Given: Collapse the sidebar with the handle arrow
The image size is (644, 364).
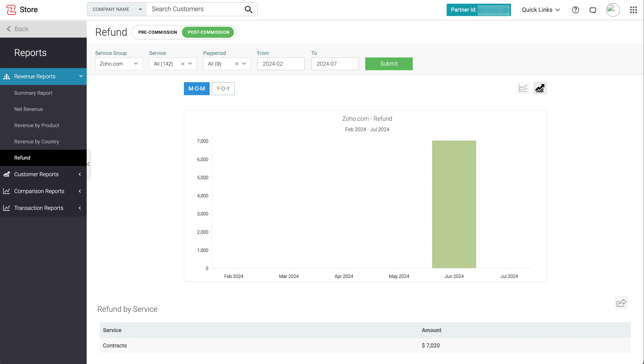Looking at the screenshot, I should coord(89,164).
